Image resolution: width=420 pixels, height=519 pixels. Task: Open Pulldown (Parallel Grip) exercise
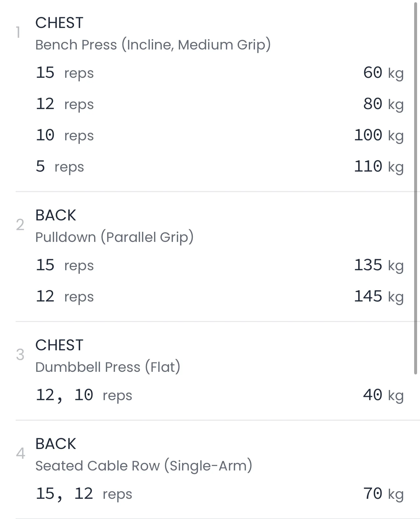(x=114, y=237)
